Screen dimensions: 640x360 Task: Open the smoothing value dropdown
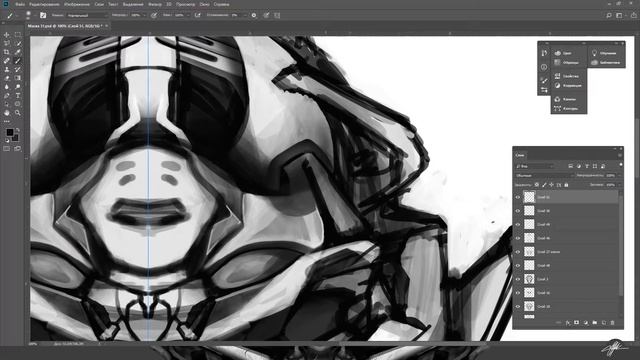click(244, 15)
